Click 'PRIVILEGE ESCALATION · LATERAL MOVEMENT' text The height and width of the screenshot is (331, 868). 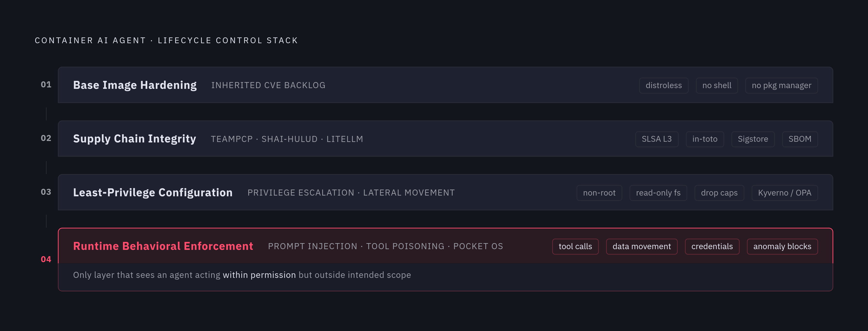[x=351, y=193]
